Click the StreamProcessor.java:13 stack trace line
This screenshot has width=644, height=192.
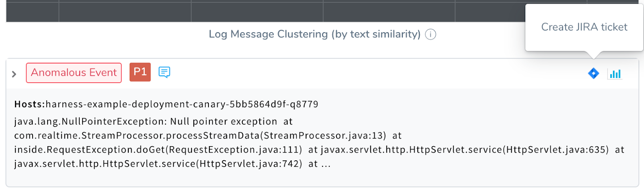200,136
